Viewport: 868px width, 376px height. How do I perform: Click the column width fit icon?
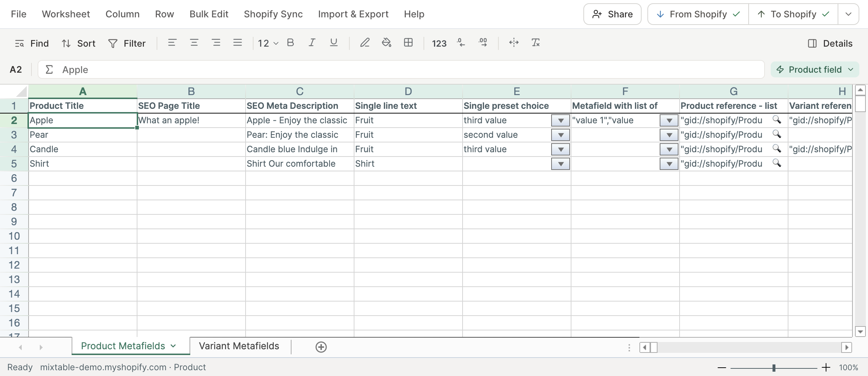coord(514,43)
